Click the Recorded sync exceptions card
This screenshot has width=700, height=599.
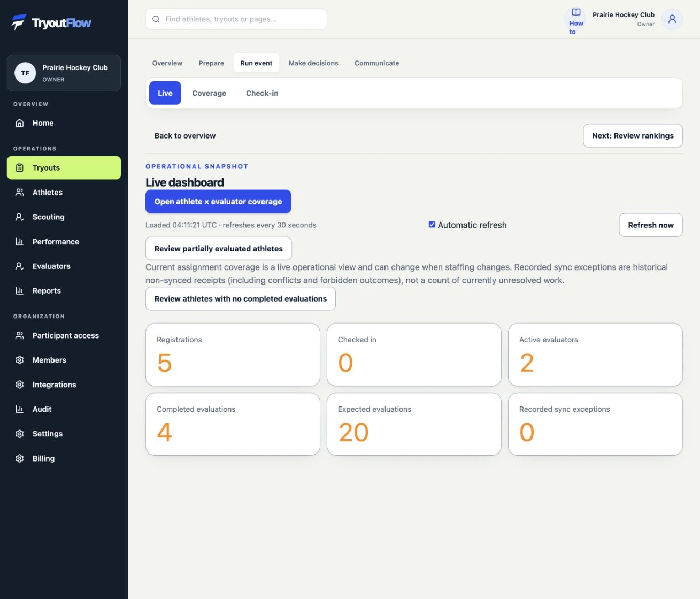tap(595, 424)
